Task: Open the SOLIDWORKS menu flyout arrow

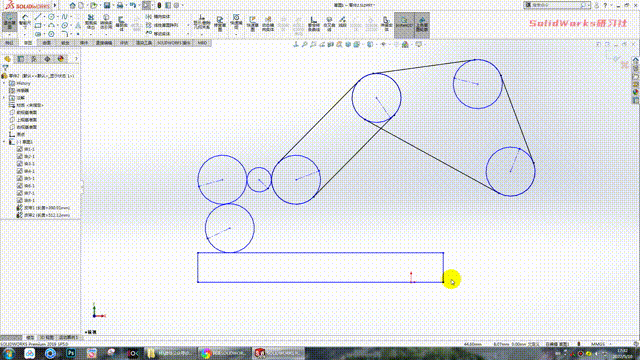Action: [56, 5]
